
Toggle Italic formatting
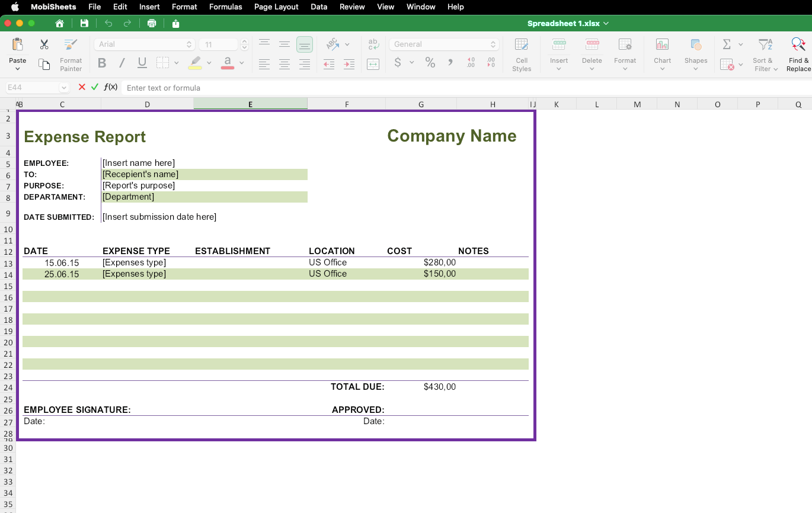point(122,63)
